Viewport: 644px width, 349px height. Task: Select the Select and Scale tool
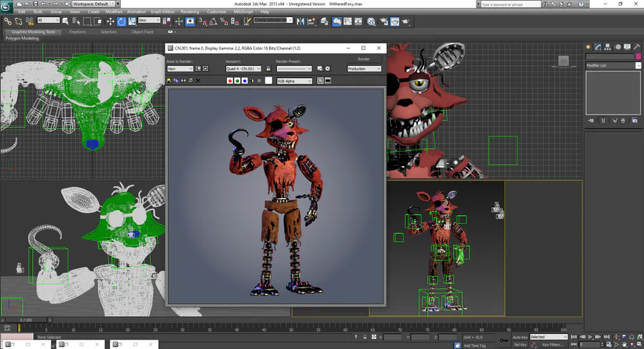coord(132,21)
